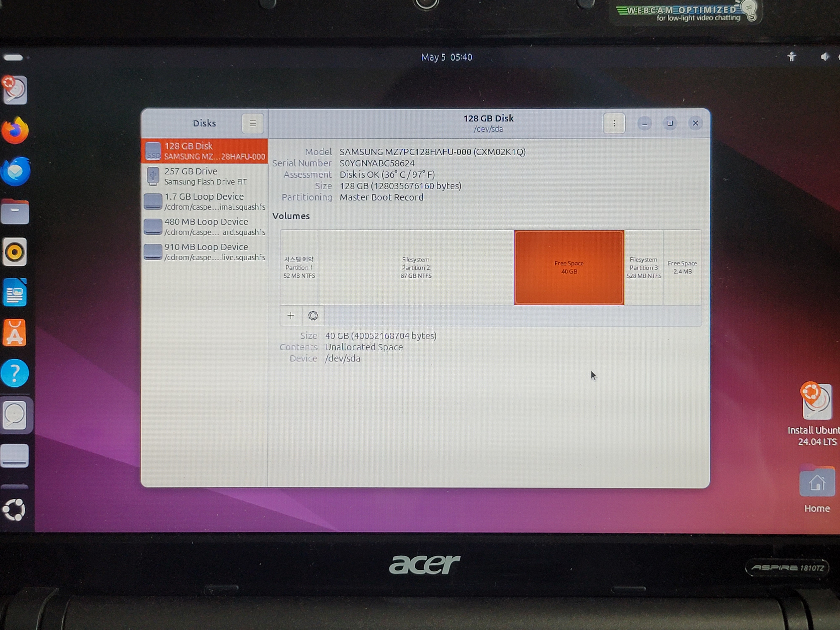This screenshot has width=840, height=630.
Task: Select Partition 1 52 MB NTFS volume
Action: 299,267
